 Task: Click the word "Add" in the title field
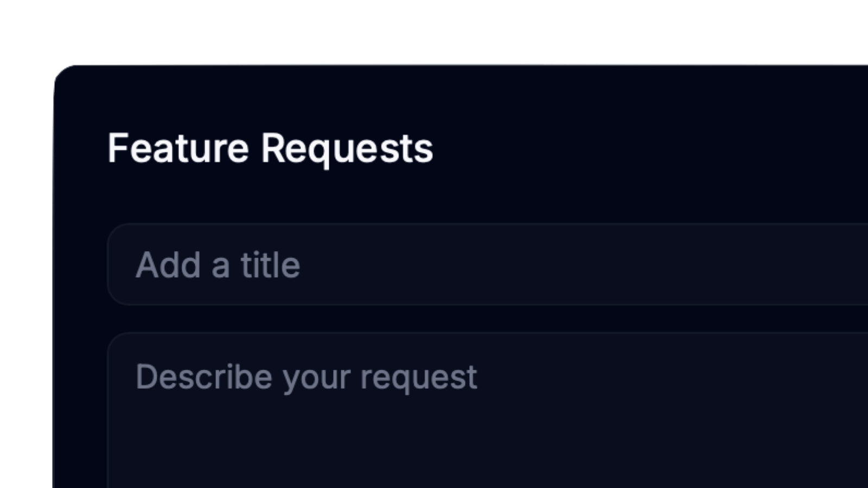pos(168,265)
